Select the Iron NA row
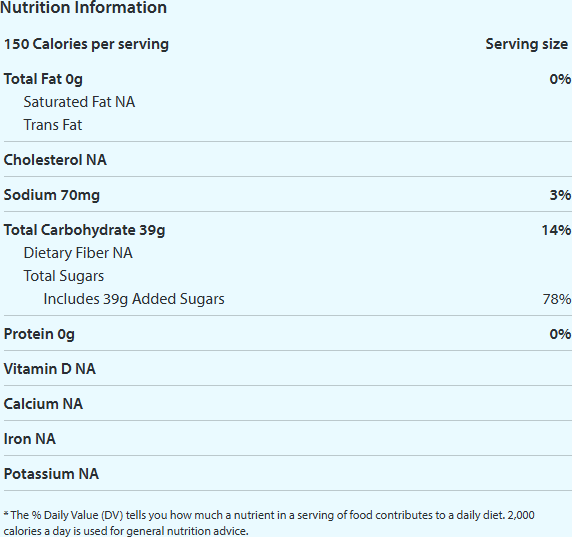The image size is (572, 537). 287,439
